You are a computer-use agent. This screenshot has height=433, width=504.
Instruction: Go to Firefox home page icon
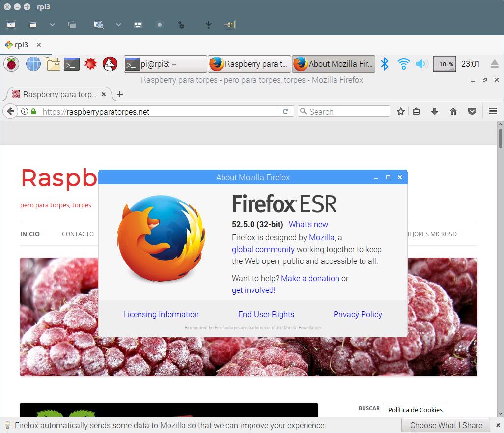pyautogui.click(x=453, y=112)
